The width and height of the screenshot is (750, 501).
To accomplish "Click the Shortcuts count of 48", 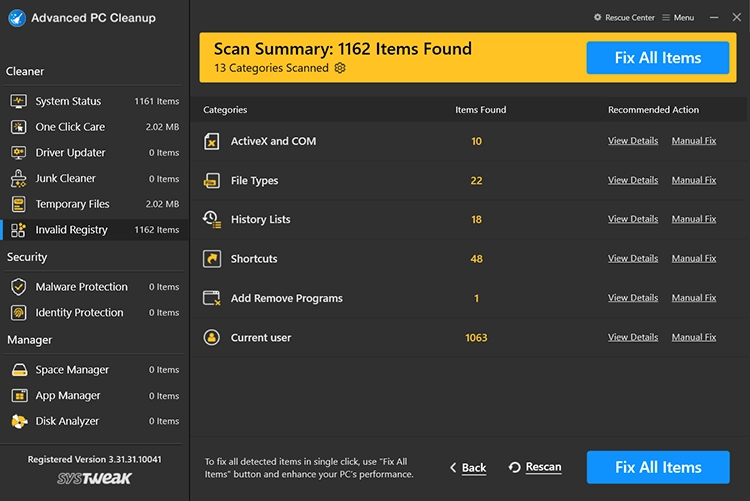I will coord(476,259).
